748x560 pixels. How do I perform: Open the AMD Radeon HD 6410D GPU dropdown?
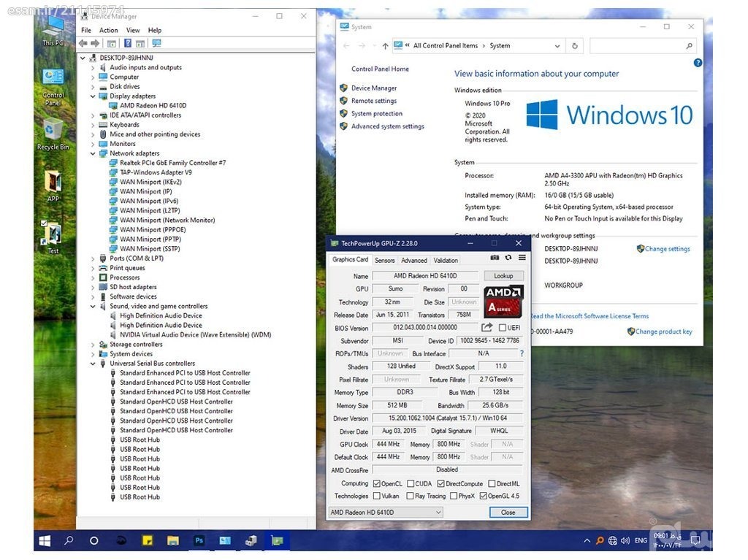click(386, 513)
